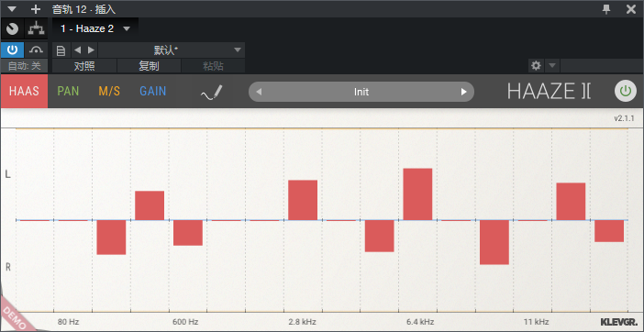Click the 80 Hz frequency label
This screenshot has width=644, height=332.
click(x=68, y=322)
